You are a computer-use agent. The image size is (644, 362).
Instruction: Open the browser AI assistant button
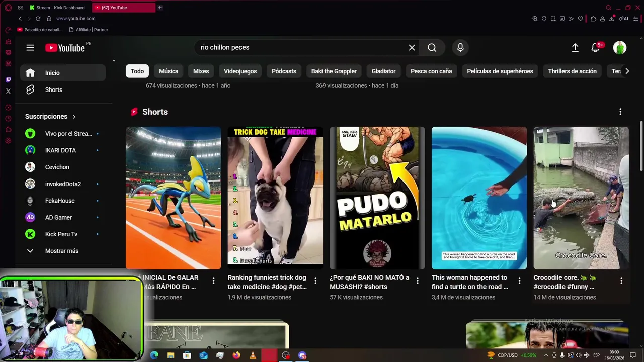(624, 19)
